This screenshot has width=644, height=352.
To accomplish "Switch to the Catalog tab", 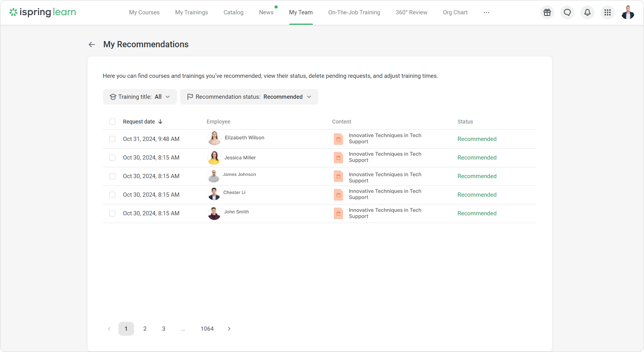I will coord(233,12).
